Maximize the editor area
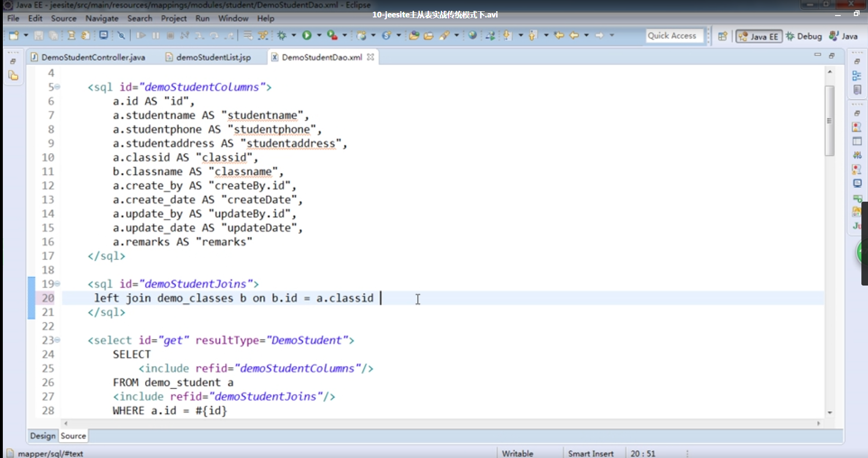The image size is (868, 458). [x=832, y=55]
